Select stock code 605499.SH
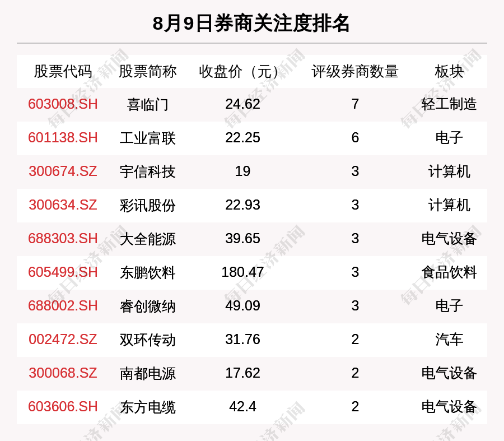 click(63, 272)
